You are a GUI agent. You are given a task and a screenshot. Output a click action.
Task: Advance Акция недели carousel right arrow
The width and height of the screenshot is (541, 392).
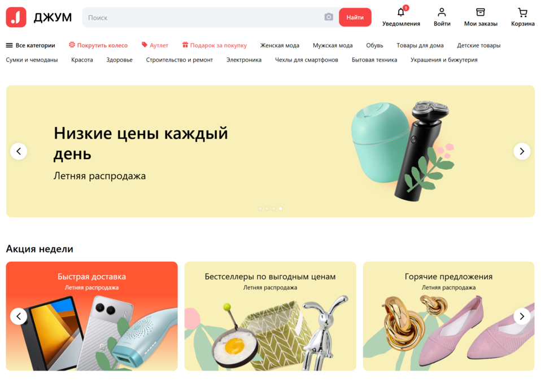pyautogui.click(x=522, y=316)
